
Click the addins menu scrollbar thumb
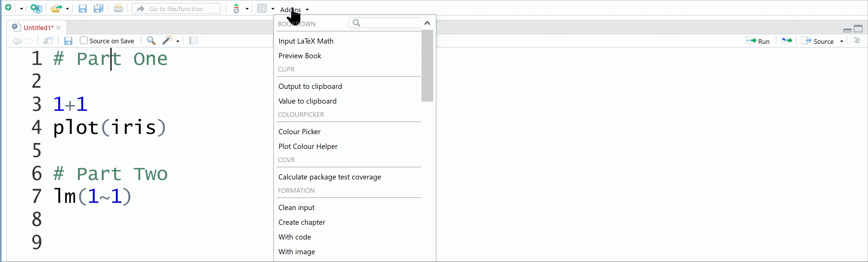coord(427,66)
